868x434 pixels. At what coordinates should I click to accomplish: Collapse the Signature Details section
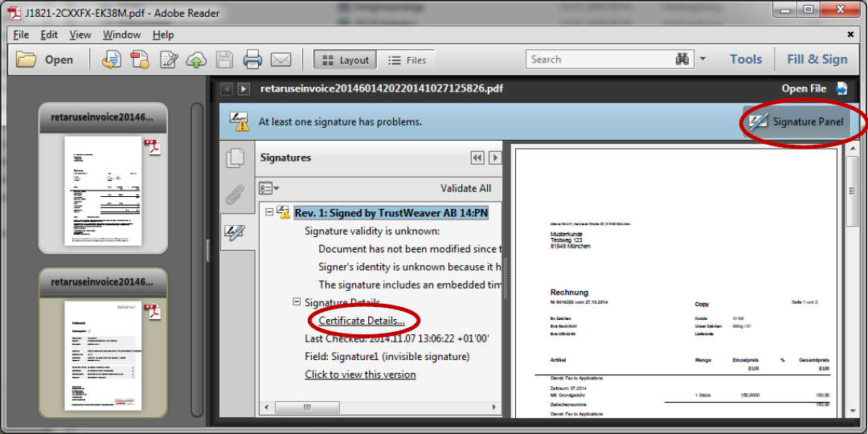coord(297,302)
